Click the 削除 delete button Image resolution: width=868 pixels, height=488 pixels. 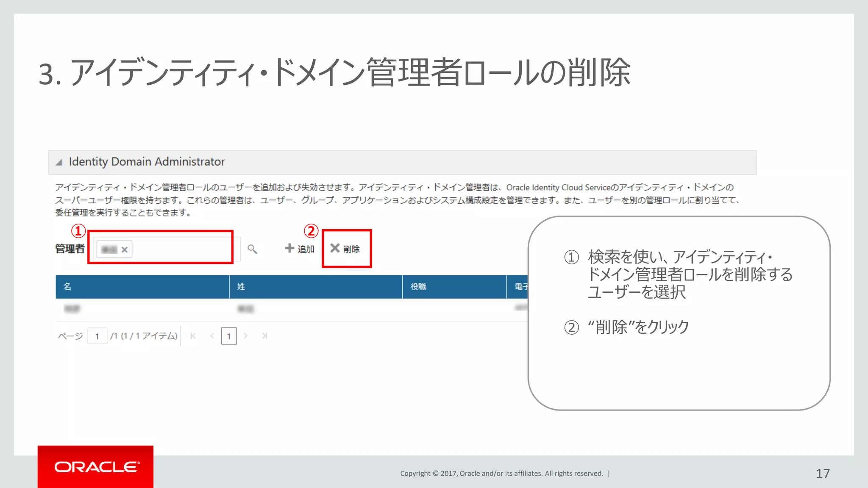click(x=345, y=249)
